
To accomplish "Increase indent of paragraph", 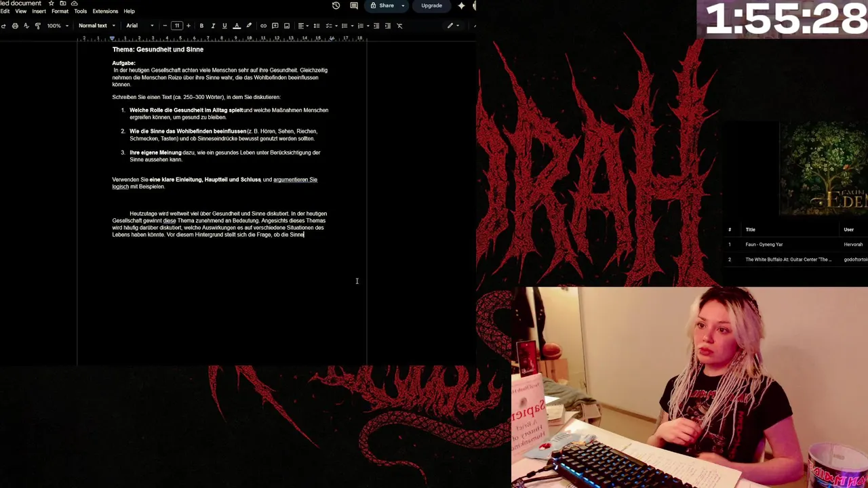I will [x=388, y=26].
